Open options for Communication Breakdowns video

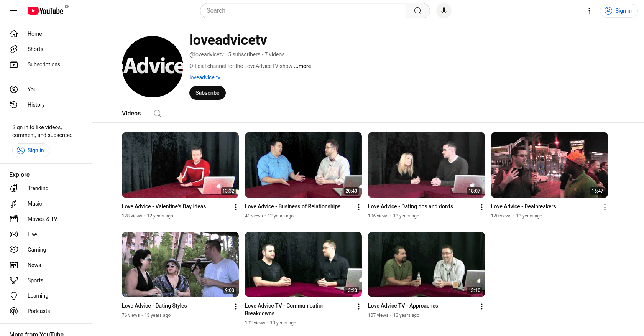[359, 306]
